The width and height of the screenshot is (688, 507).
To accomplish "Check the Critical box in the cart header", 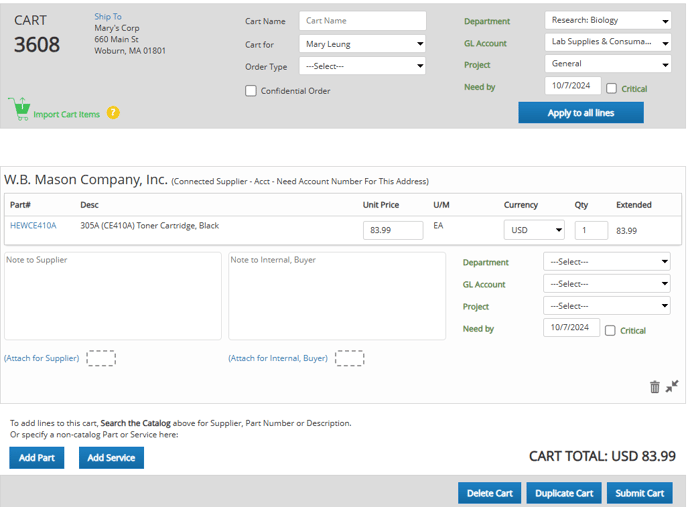I will coord(611,88).
